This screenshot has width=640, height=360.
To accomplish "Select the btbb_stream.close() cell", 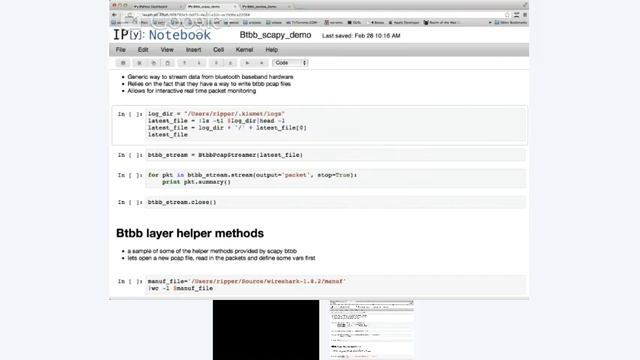I will tap(335, 202).
